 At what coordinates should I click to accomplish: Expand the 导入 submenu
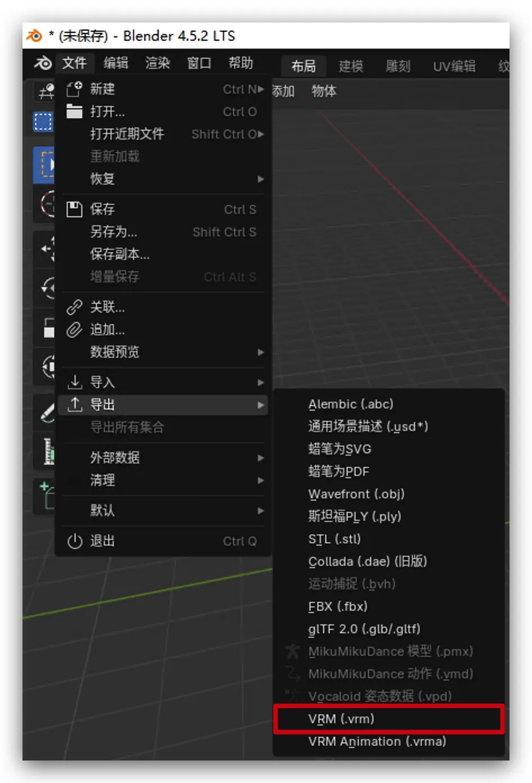point(163,383)
